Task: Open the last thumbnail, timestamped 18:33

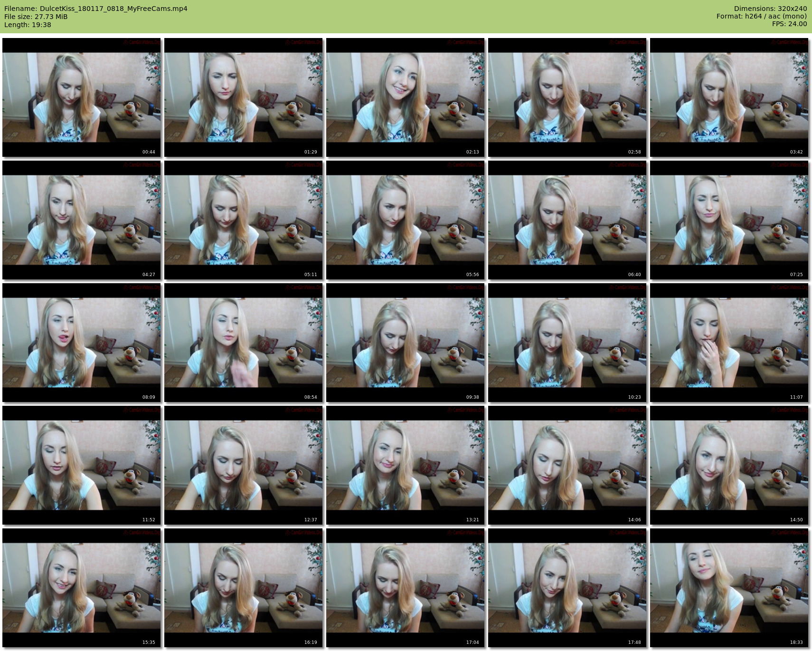Action: [x=729, y=588]
